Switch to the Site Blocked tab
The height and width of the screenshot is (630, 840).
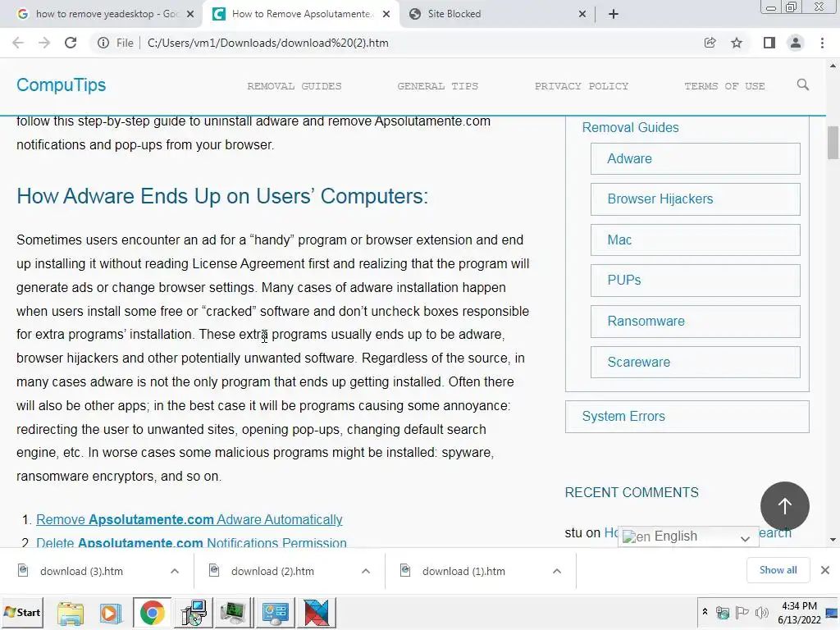point(498,14)
